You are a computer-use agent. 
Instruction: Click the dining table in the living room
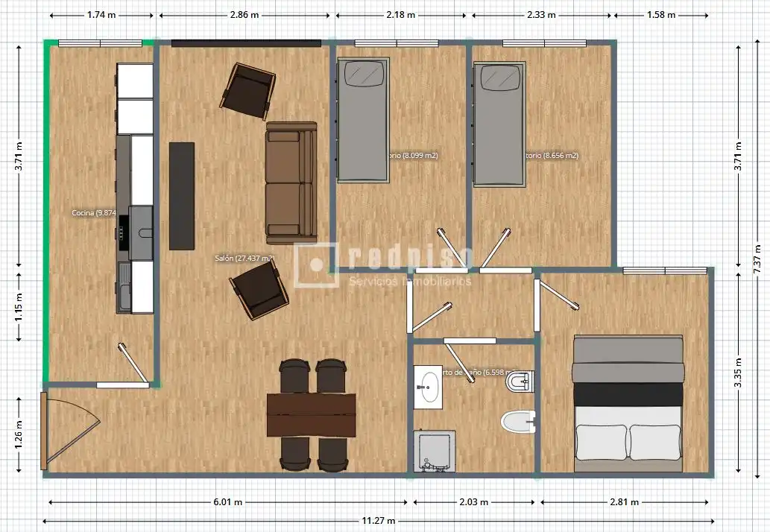(312, 415)
